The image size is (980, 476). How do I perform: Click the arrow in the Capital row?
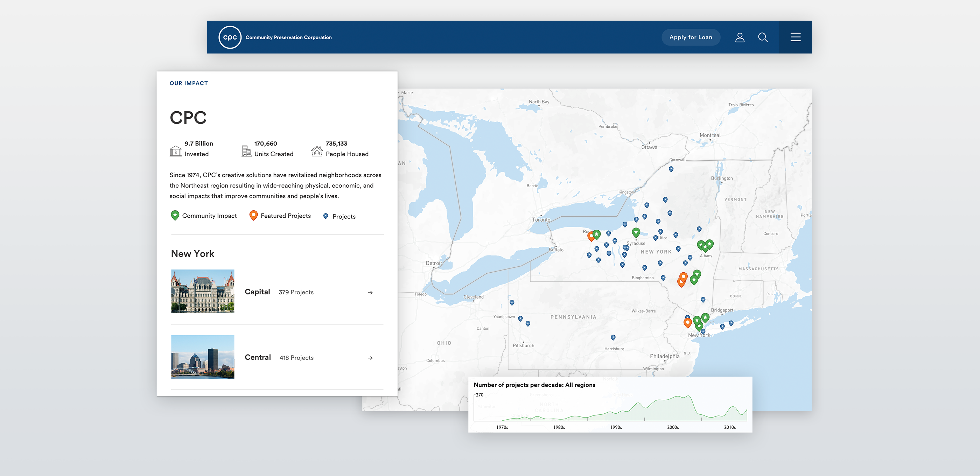click(x=370, y=293)
